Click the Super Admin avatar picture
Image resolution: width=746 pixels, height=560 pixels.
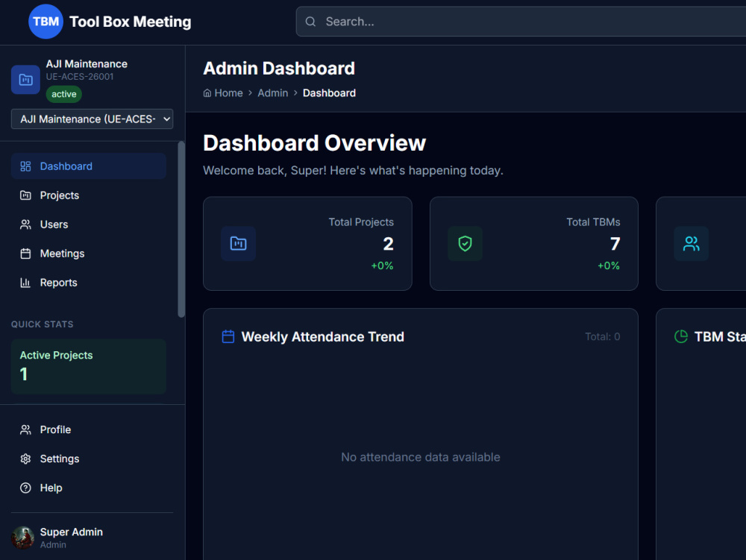click(23, 538)
